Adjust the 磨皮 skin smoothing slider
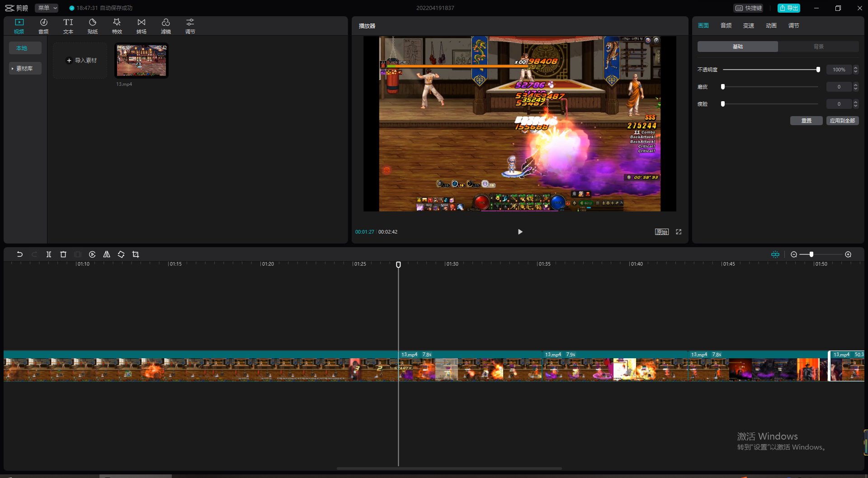868x478 pixels. 771,87
